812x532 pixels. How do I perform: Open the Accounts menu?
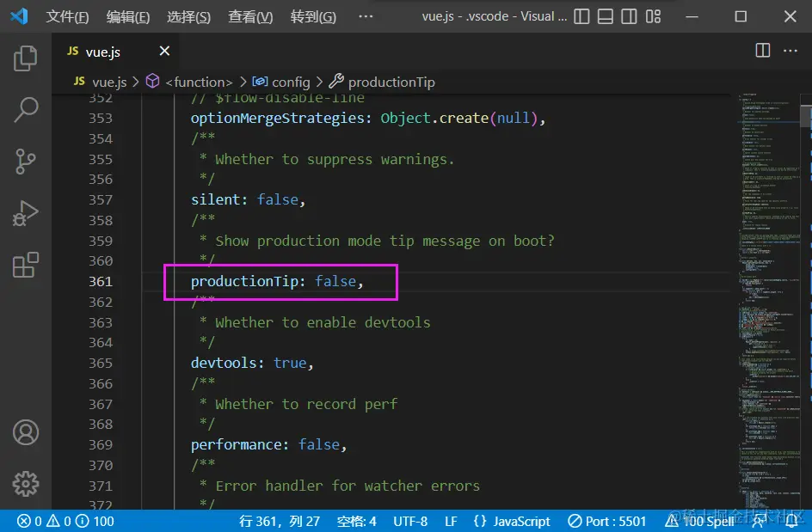pyautogui.click(x=26, y=432)
